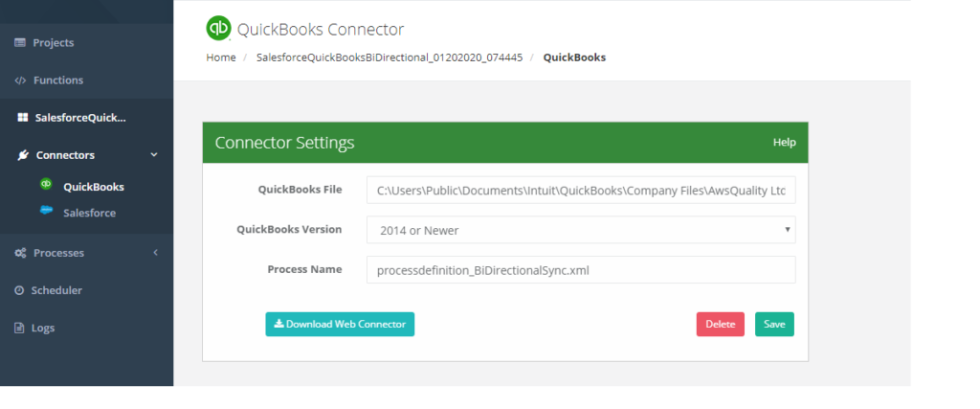Click the red Delete button
The width and height of the screenshot is (980, 409).
720,325
